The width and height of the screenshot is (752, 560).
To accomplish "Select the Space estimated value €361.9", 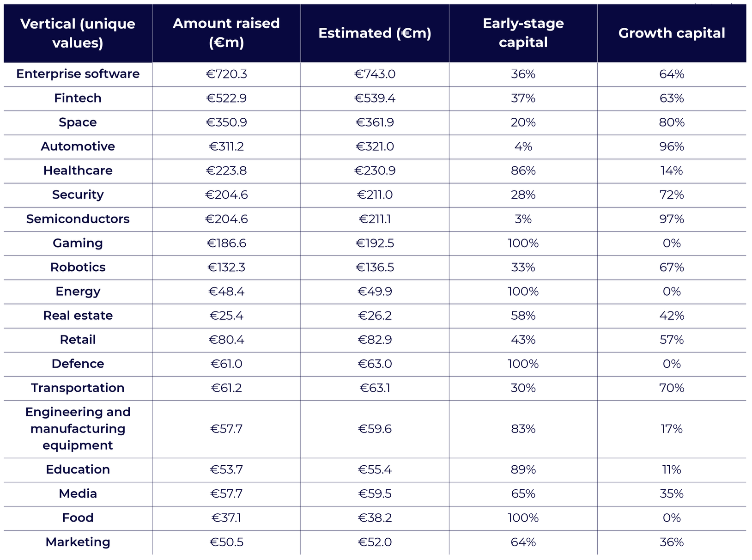I will (375, 122).
